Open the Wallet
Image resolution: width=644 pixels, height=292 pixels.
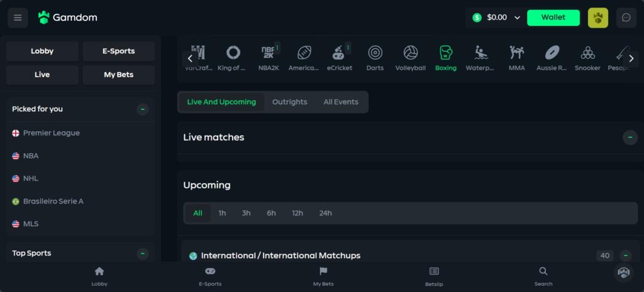[553, 18]
